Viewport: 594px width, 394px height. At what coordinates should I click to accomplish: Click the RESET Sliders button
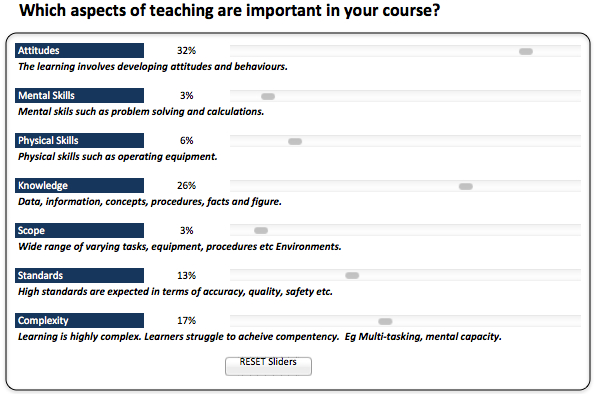click(268, 366)
